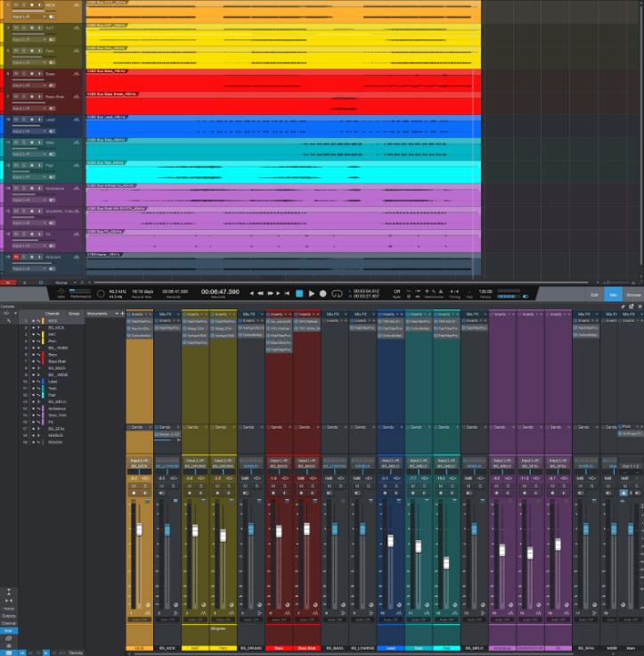The width and height of the screenshot is (644, 656).
Task: Click the Edit view button
Action: coord(594,293)
